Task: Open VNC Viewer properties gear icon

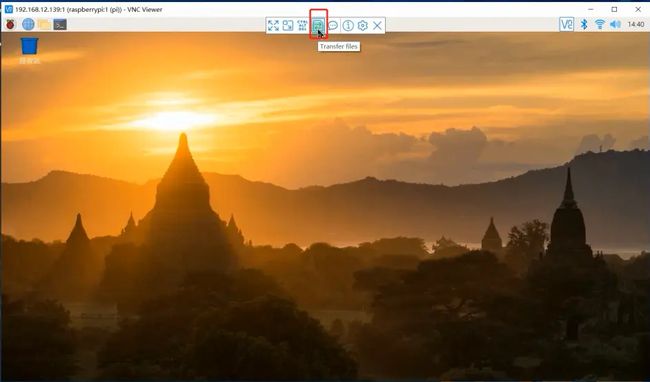Action: point(363,25)
